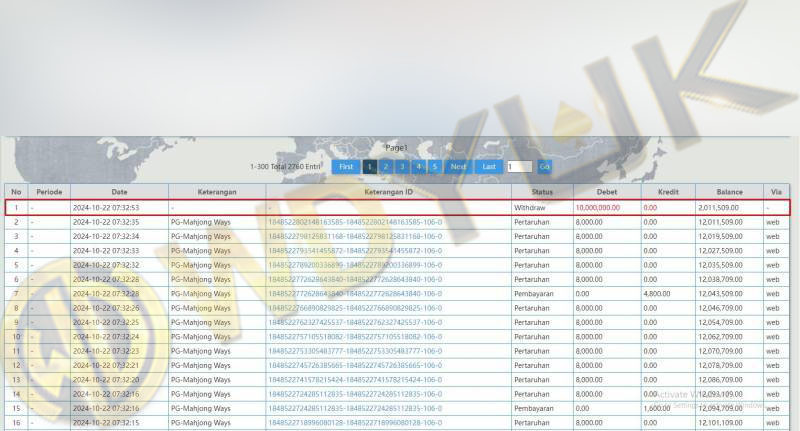Open Keterangan ID link in row 12
This screenshot has width=800, height=431.
(x=355, y=365)
